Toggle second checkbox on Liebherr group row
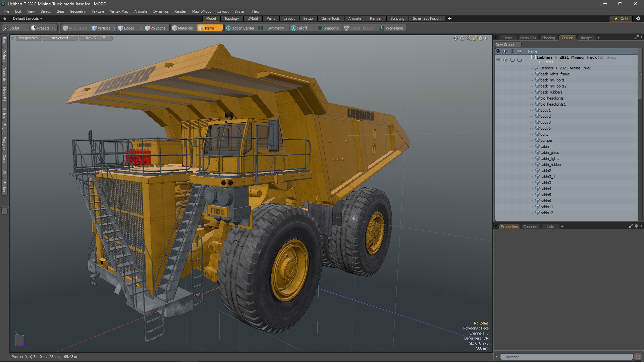This screenshot has width=644, height=362. tap(519, 60)
